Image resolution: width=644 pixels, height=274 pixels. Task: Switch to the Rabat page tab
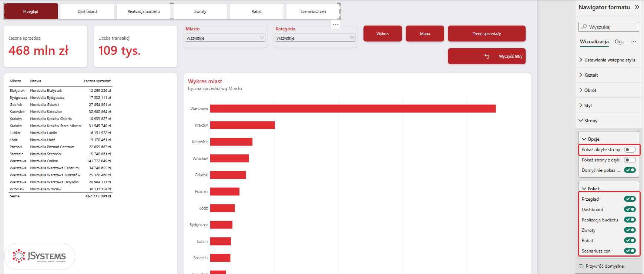(256, 11)
